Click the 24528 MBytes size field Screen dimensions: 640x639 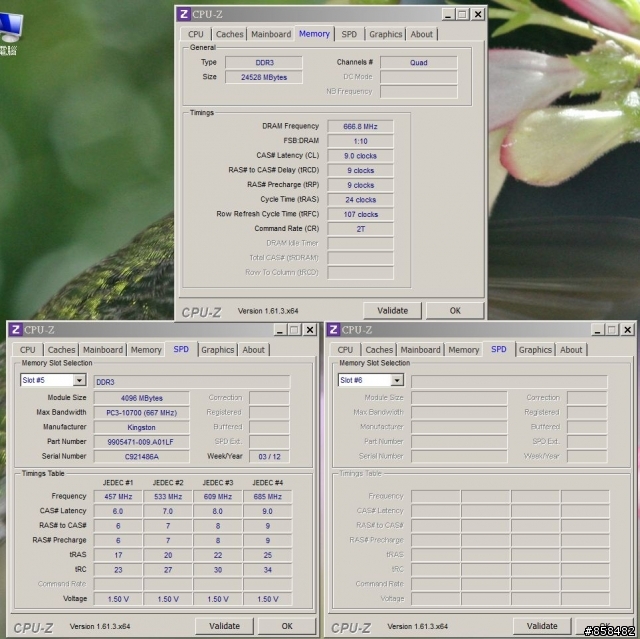click(x=264, y=77)
